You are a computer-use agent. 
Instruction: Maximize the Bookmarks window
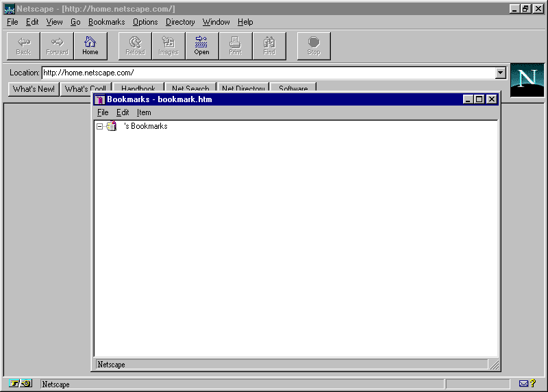479,99
